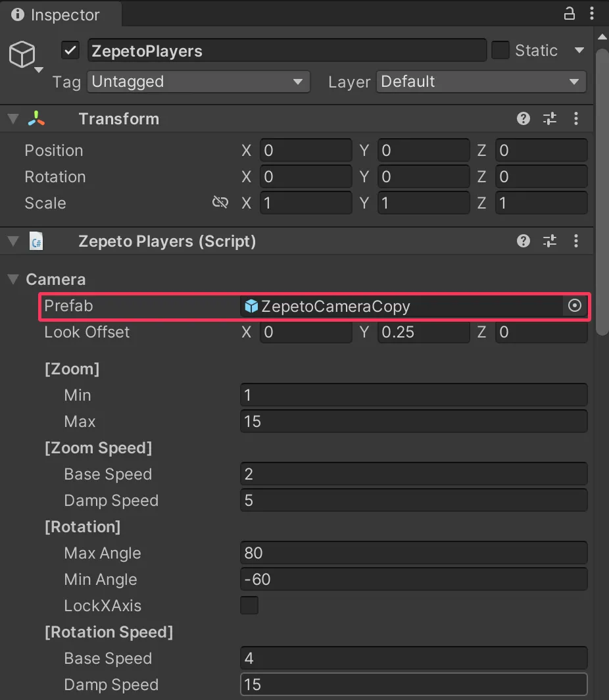Uncheck the ZepetoPlayers active checkbox
Screen dimensions: 609x700
(70, 50)
